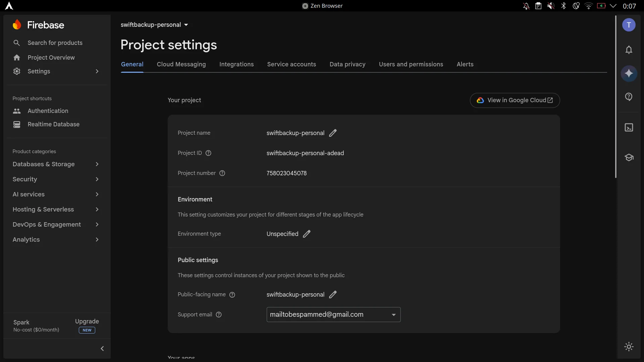Click the page vertical scrollbar
Screen dimensions: 644x362
pos(615,97)
